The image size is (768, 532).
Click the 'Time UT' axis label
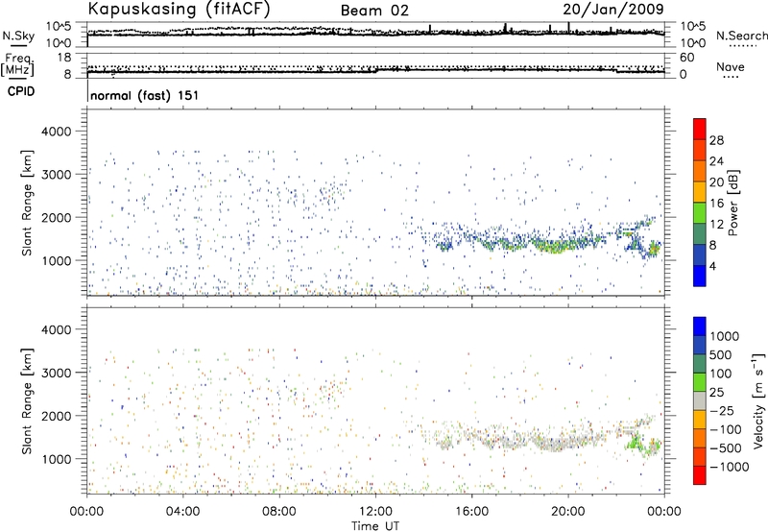click(375, 526)
